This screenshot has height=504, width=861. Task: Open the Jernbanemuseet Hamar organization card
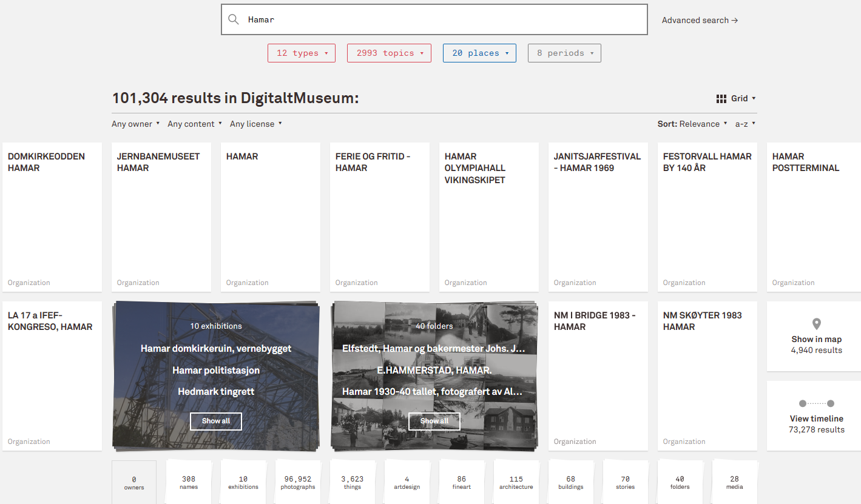161,217
